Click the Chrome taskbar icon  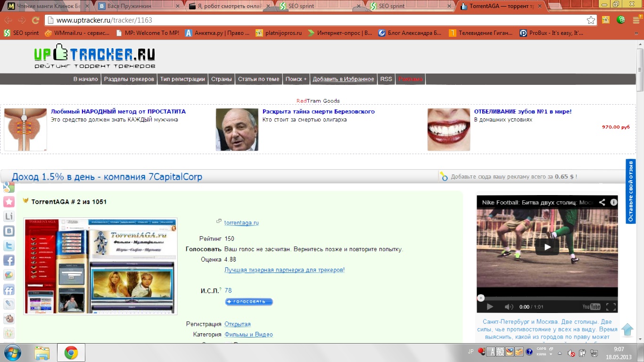71,353
